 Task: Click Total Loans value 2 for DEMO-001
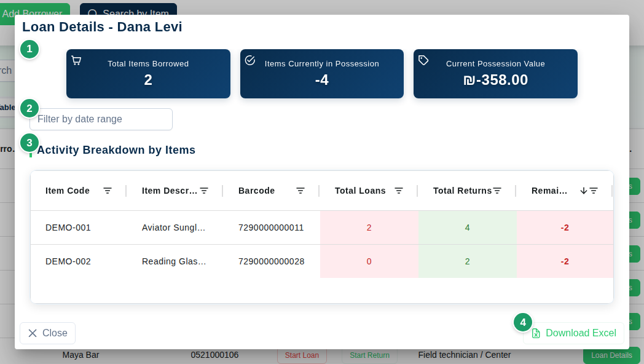click(x=369, y=228)
